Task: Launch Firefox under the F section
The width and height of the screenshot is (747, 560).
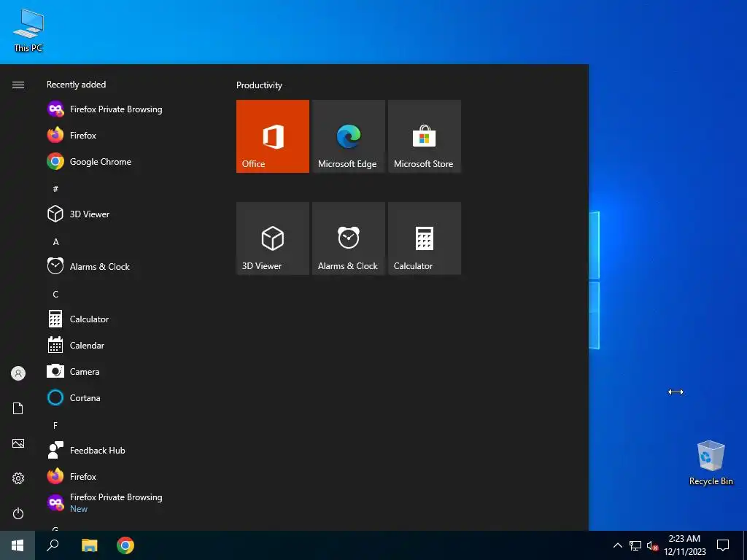Action: pos(128,476)
